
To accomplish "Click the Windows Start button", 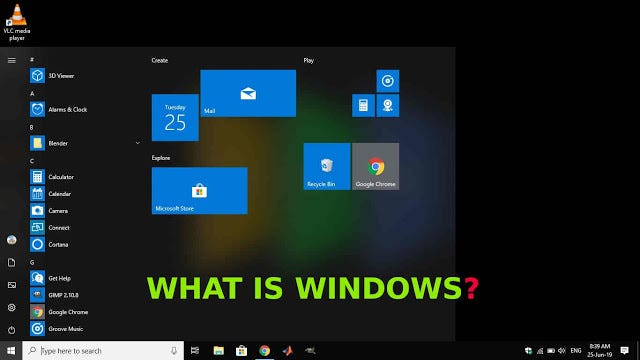I will [11, 351].
